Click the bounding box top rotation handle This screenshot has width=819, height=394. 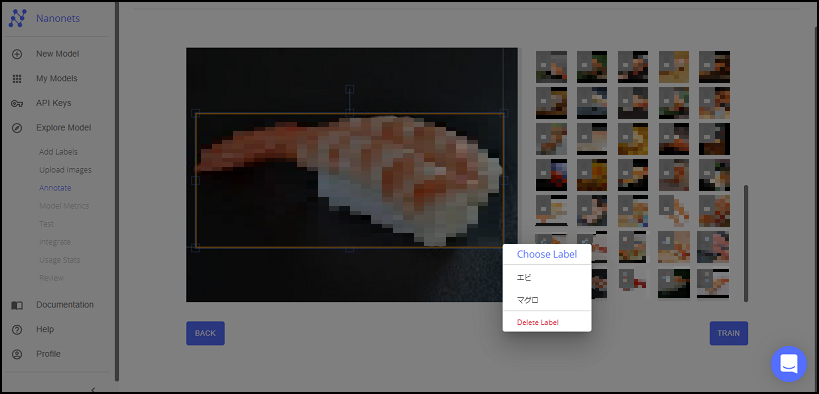click(x=350, y=89)
